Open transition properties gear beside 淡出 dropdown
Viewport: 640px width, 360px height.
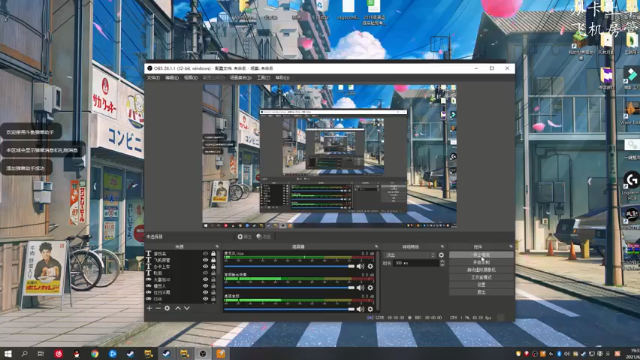click(441, 255)
